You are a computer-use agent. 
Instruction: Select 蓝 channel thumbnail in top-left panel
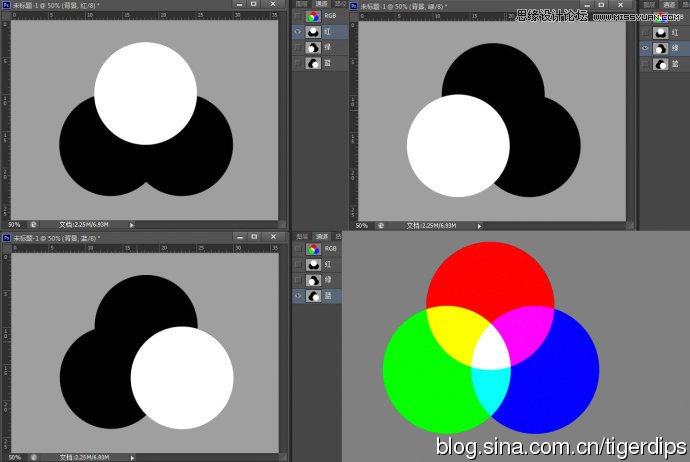[313, 63]
